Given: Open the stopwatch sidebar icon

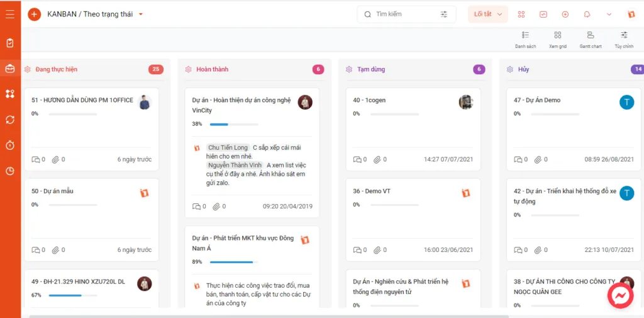Looking at the screenshot, I should [x=10, y=145].
